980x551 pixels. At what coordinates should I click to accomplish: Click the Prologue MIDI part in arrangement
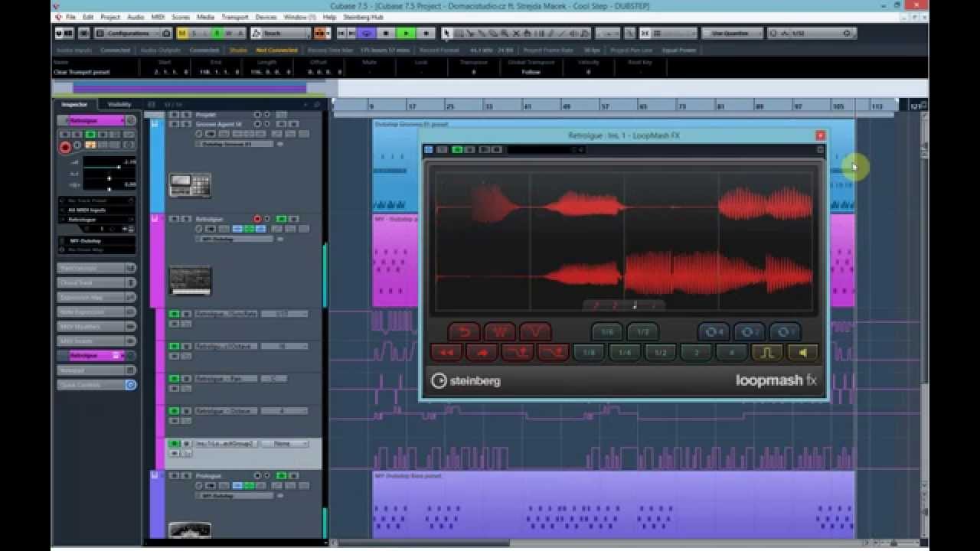[613, 505]
